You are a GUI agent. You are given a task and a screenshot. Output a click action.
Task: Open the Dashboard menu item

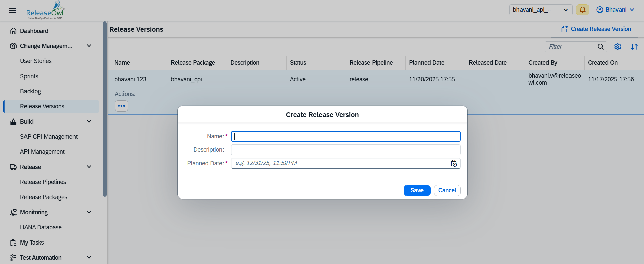point(34,31)
